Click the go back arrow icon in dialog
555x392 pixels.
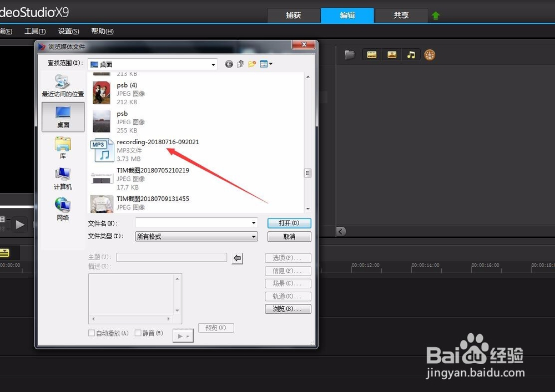229,64
